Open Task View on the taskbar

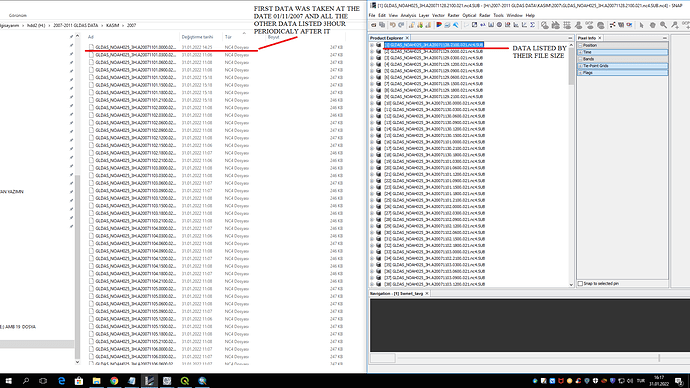(43, 381)
